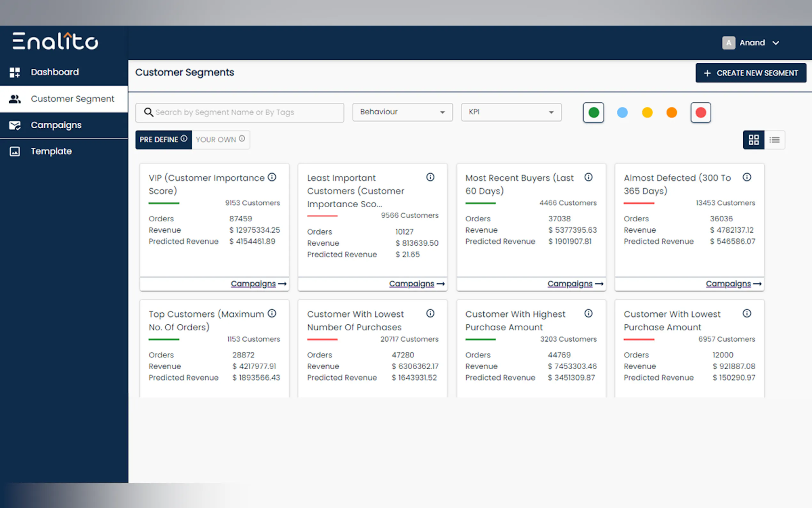Filter by the red color dot
Screen dimensions: 812x508
(700, 112)
